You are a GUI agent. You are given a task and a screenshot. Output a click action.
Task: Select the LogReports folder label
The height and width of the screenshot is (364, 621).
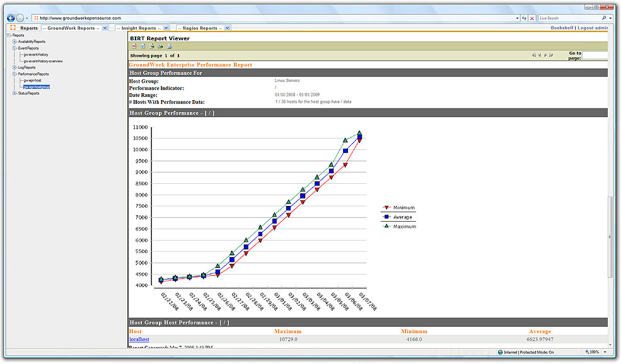[x=27, y=67]
